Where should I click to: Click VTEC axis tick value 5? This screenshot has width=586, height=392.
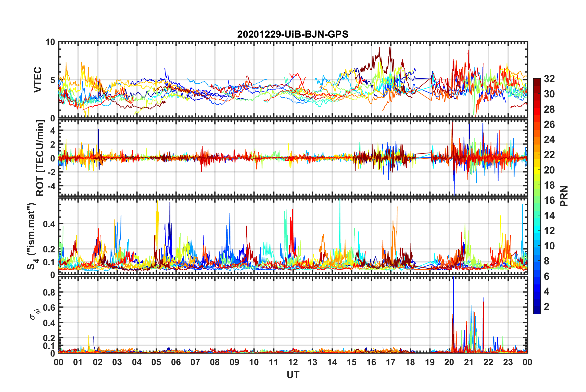point(53,80)
